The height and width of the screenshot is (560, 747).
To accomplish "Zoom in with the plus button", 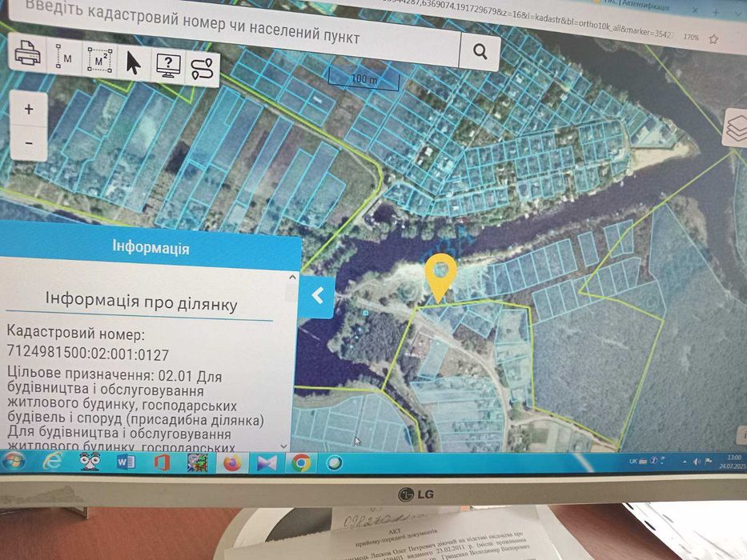I will (x=29, y=109).
